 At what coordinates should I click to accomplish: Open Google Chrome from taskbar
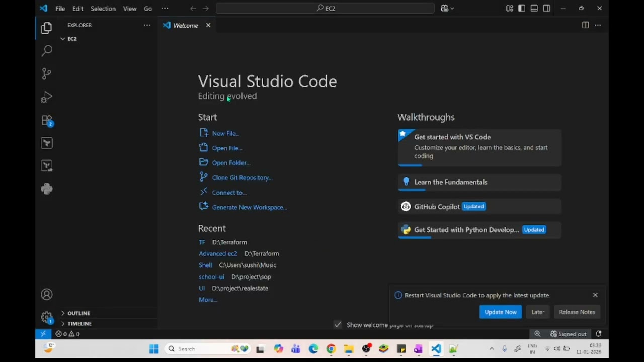331,349
